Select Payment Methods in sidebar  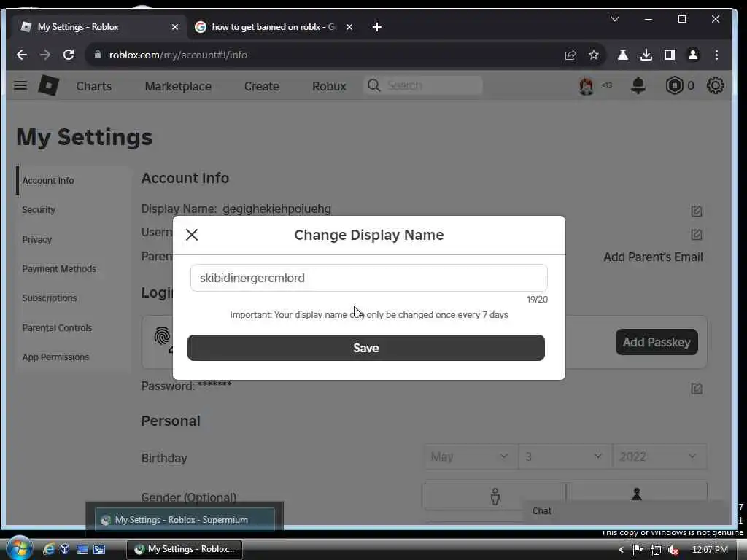[x=59, y=268]
